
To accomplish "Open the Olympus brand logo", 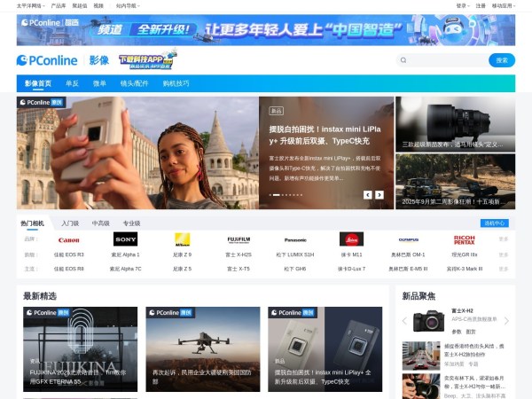I will coord(408,239).
